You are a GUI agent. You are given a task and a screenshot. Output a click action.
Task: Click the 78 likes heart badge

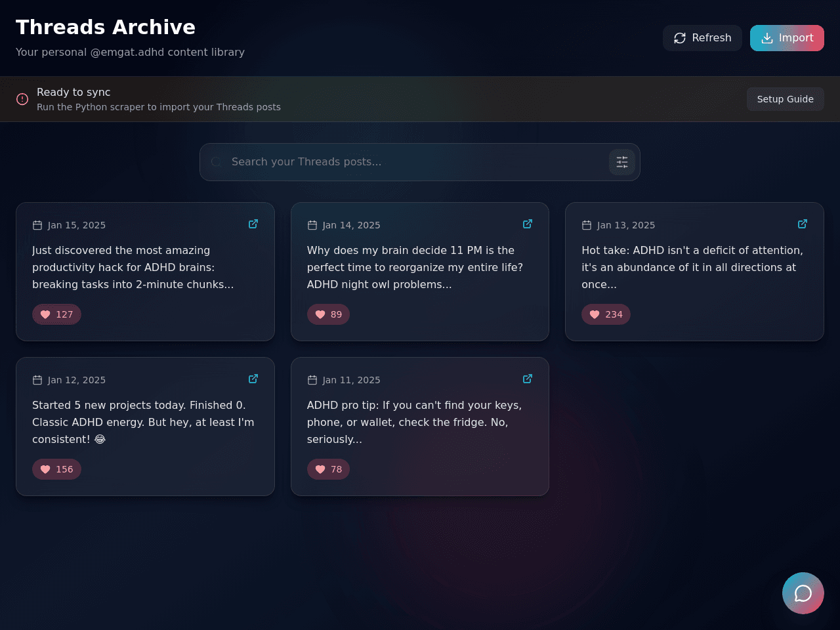click(x=328, y=469)
